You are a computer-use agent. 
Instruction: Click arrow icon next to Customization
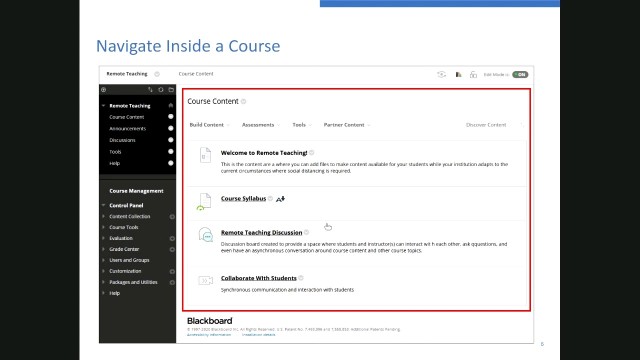click(x=172, y=271)
